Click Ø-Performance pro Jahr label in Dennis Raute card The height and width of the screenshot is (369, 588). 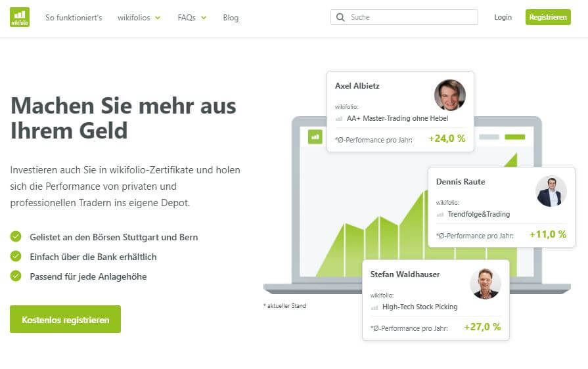475,236
